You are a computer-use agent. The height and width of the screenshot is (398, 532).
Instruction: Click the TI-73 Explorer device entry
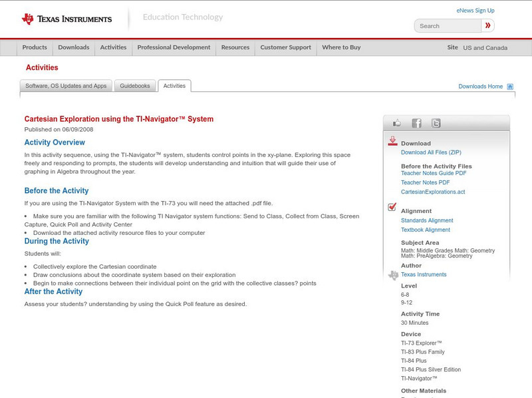coord(422,343)
